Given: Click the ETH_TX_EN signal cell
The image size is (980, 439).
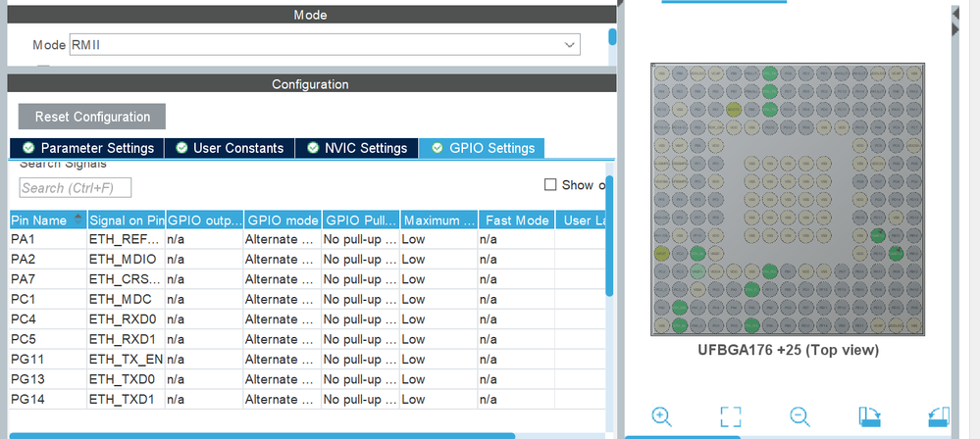Looking at the screenshot, I should (127, 359).
